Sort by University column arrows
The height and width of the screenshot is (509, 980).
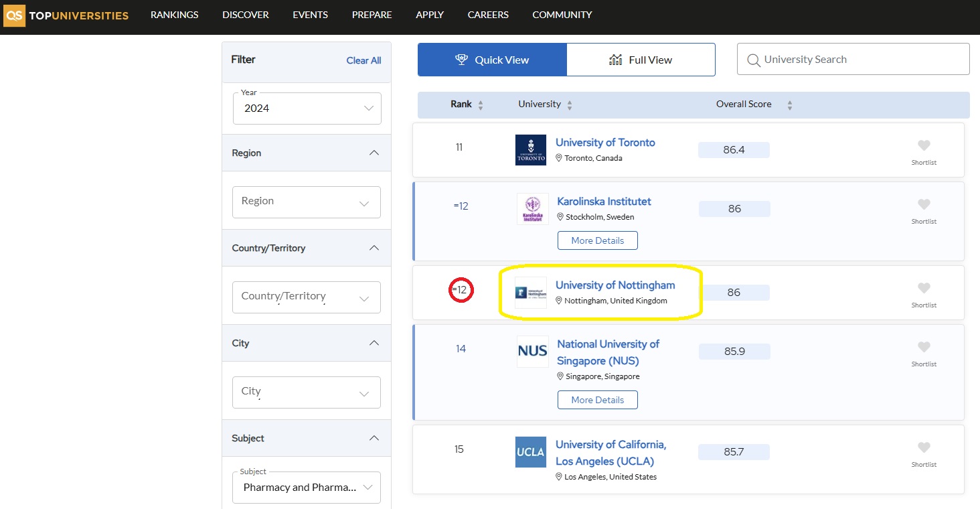click(x=570, y=105)
